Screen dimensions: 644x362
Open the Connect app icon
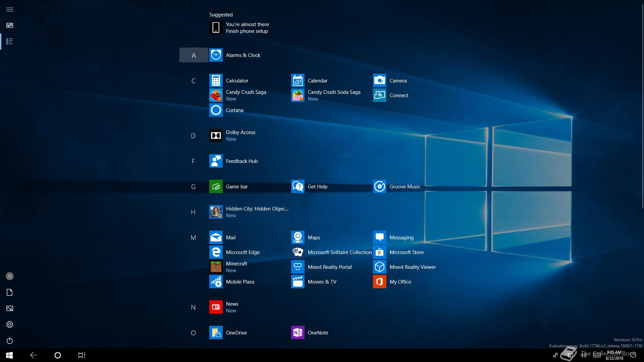coord(379,95)
